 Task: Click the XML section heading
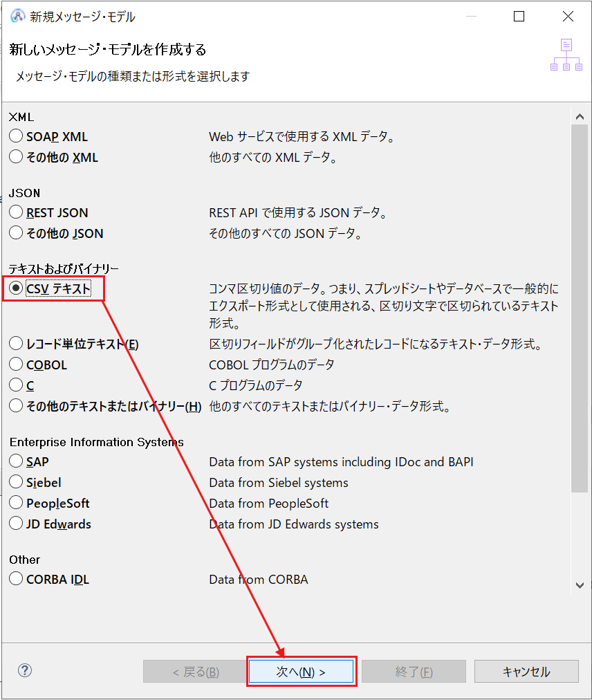pos(21,117)
